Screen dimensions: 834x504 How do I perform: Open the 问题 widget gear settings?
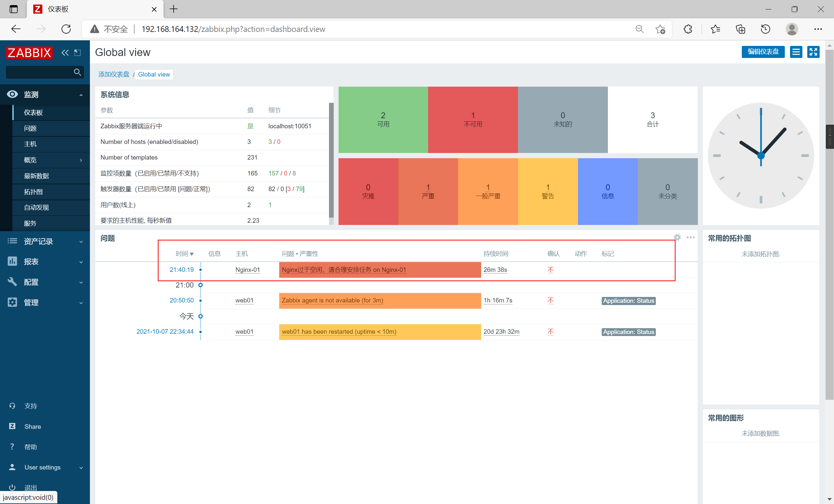point(677,237)
